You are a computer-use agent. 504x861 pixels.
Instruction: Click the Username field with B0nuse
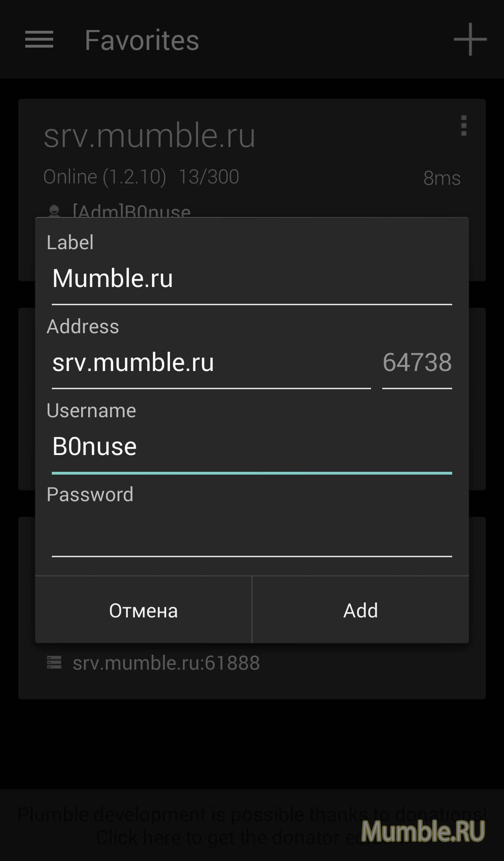coord(252,447)
